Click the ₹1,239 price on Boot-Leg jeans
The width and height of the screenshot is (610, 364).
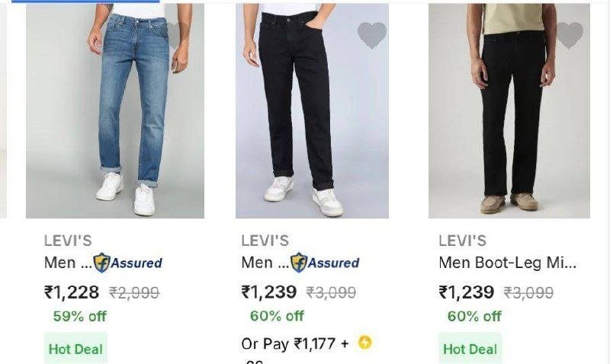[467, 292]
